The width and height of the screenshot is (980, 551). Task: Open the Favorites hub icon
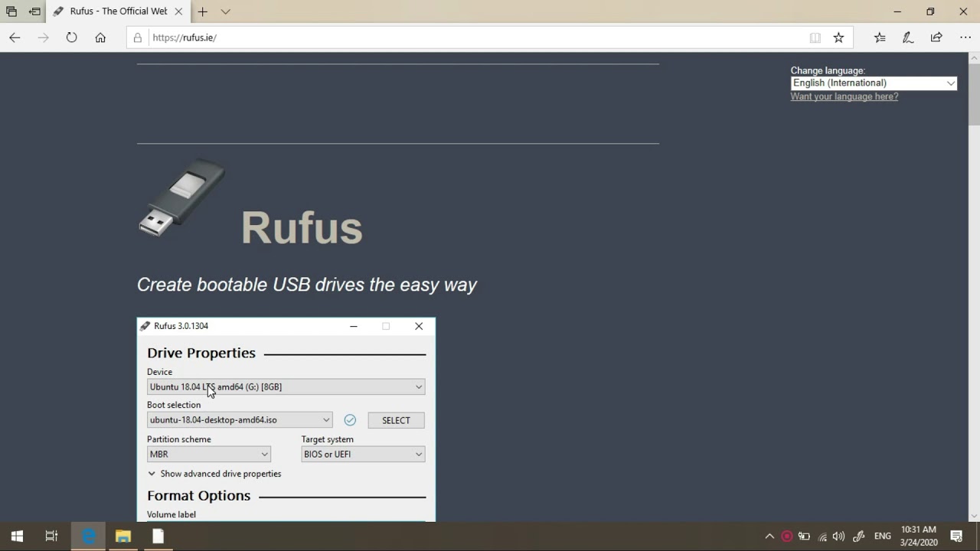point(880,37)
